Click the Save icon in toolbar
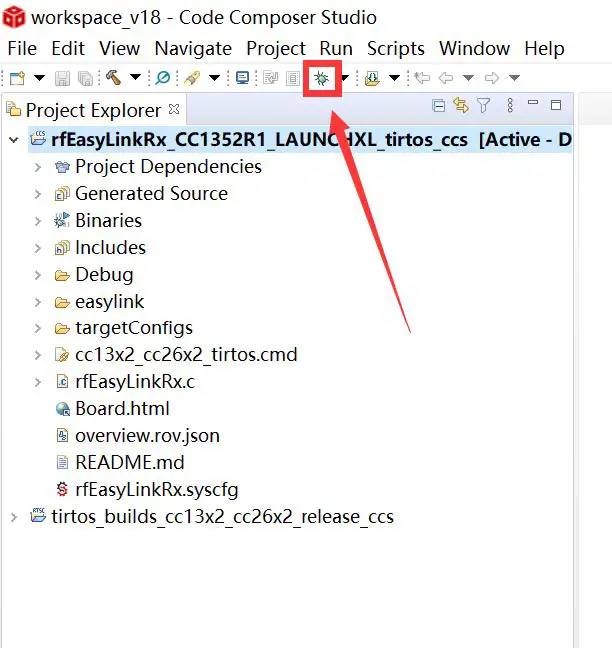Screen dimensions: 612x648 coord(62,78)
